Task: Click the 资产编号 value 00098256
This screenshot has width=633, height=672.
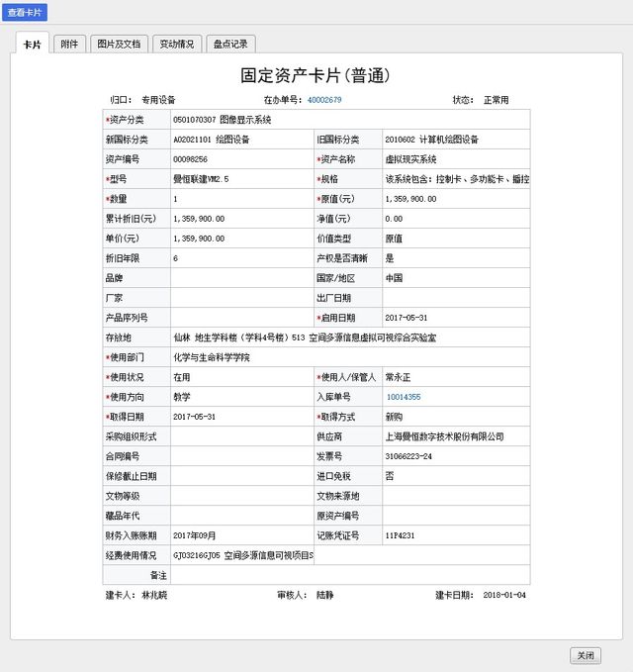Action: [x=190, y=159]
